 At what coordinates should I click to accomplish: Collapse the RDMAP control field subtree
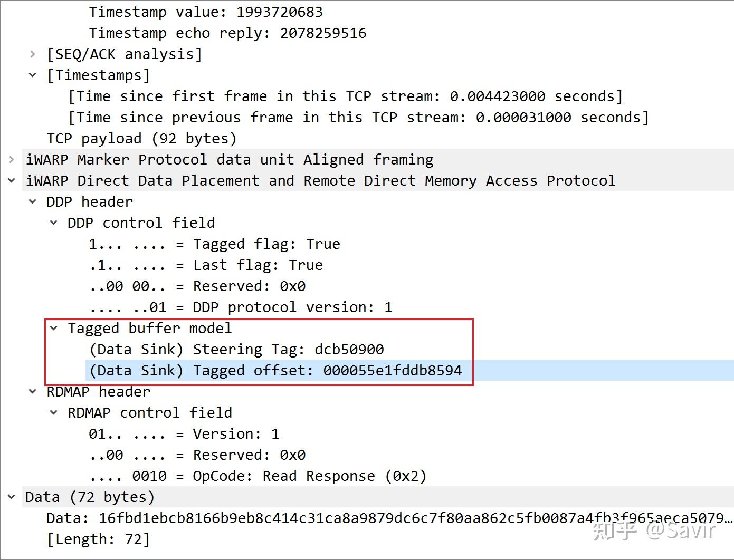pos(53,412)
